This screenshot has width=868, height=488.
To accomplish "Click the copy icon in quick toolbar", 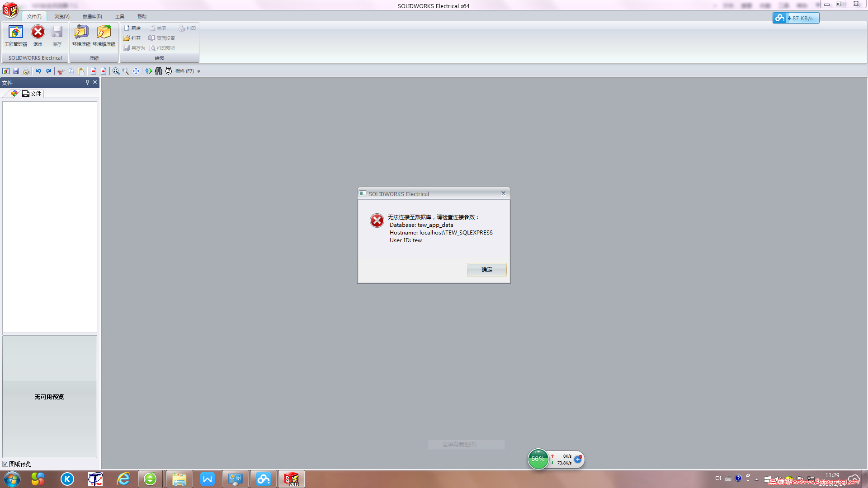I will coord(71,71).
